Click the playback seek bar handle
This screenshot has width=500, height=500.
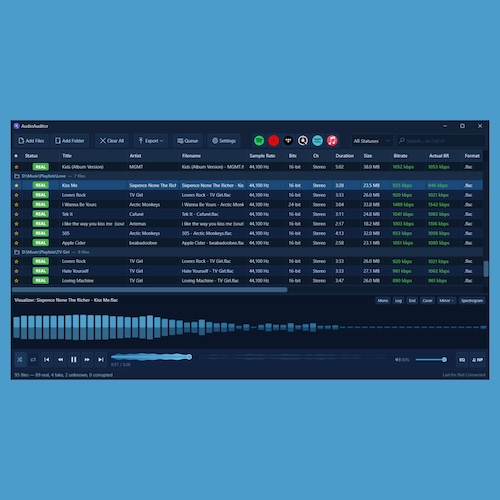(189, 357)
